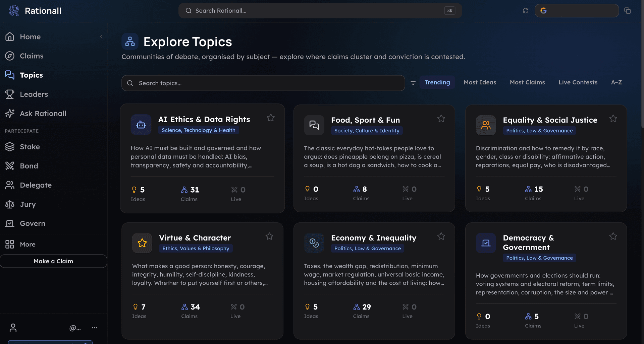Star the Food, Sport & Fun topic
The image size is (644, 344).
pyautogui.click(x=441, y=119)
